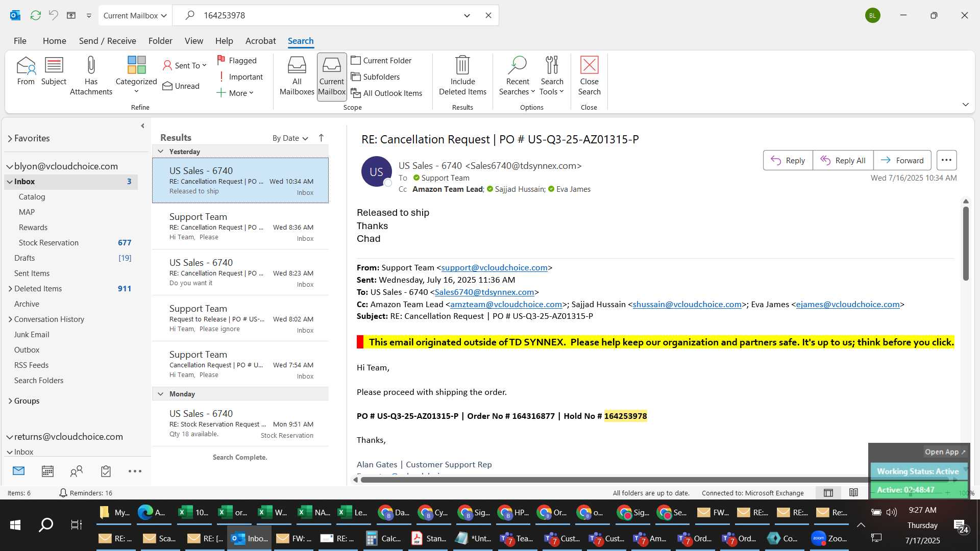The width and height of the screenshot is (980, 551).
Task: Click Reply button in reading pane
Action: coord(788,160)
